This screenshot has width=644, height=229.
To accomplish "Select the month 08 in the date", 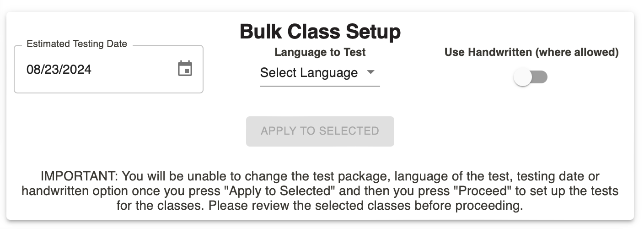I will click(32, 69).
